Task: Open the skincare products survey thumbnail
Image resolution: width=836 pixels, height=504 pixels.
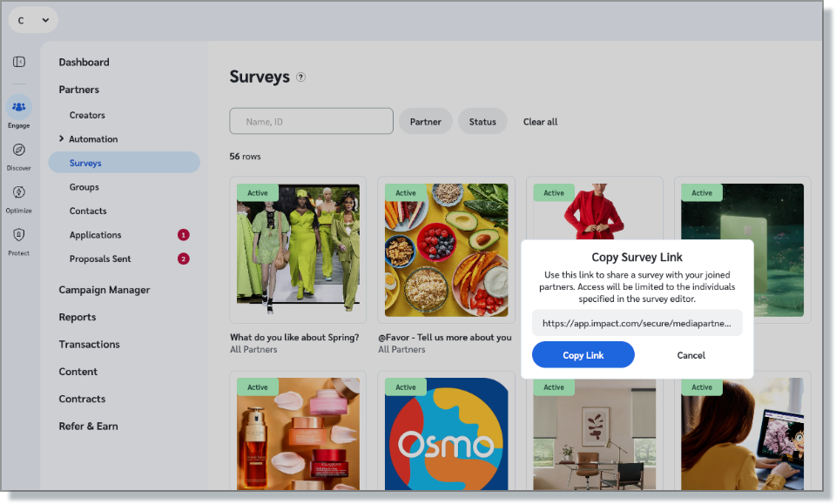Action: (298, 434)
